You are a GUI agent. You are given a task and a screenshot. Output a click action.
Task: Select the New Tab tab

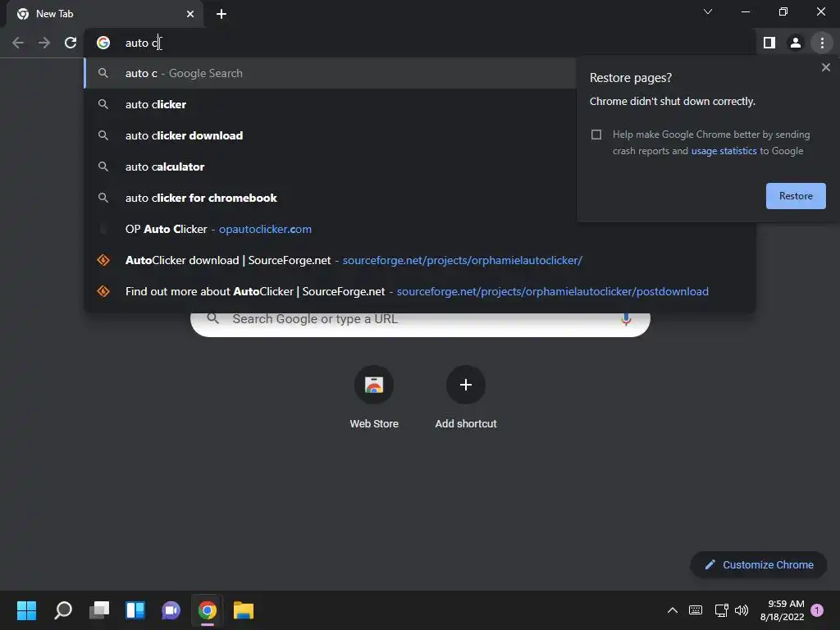click(x=105, y=14)
